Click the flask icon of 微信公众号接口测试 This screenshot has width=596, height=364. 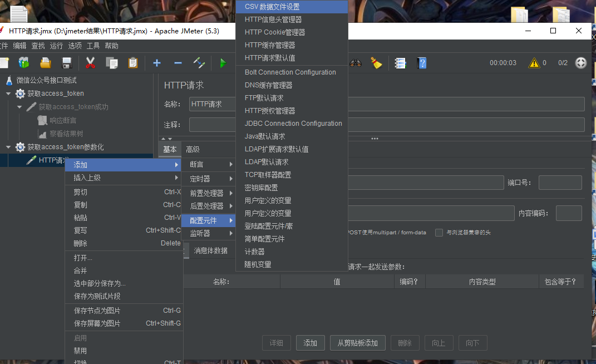click(9, 80)
